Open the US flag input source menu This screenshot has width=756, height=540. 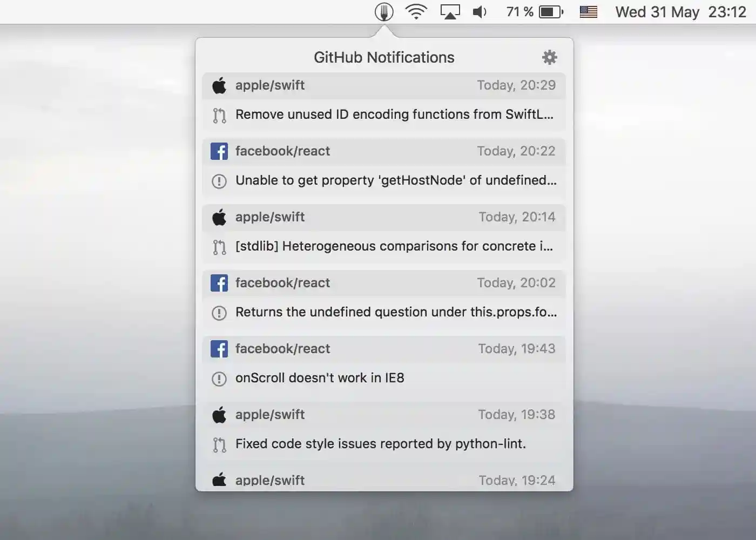(x=588, y=11)
